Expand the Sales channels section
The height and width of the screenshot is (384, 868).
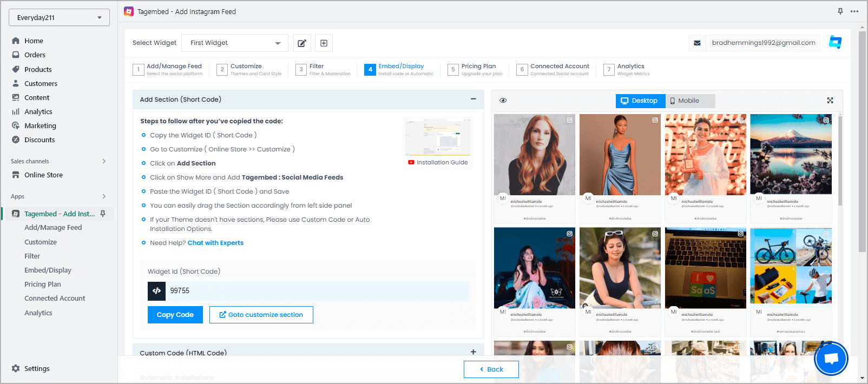(x=104, y=161)
